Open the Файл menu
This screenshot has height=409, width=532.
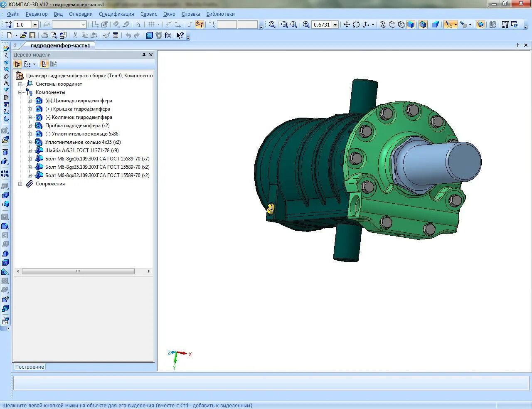13,14
